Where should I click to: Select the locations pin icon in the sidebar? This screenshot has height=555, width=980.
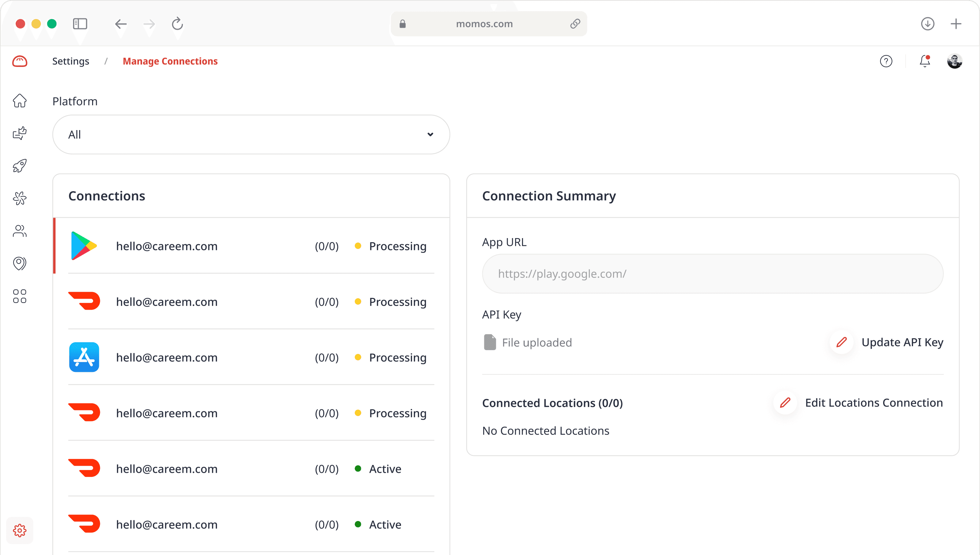pyautogui.click(x=19, y=263)
